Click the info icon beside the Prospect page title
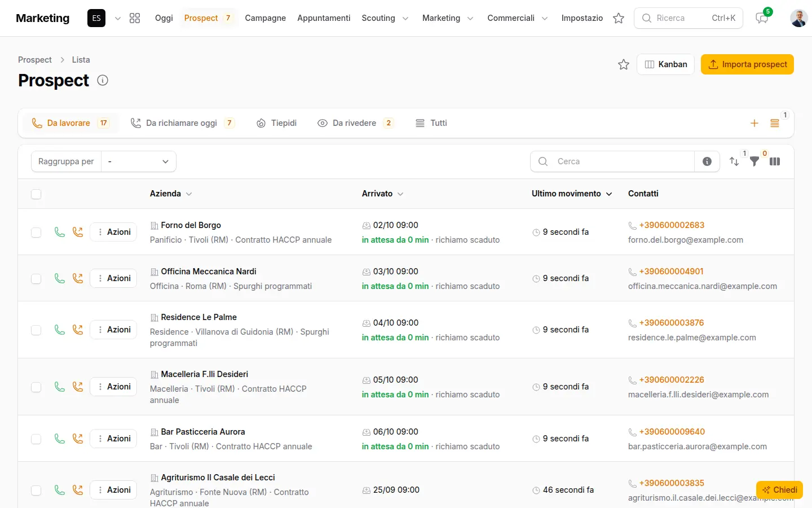812x508 pixels. coord(103,80)
